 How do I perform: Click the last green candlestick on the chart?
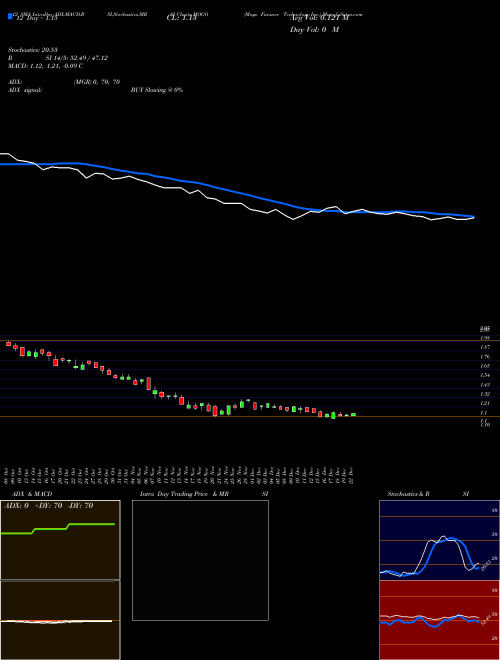(x=353, y=415)
